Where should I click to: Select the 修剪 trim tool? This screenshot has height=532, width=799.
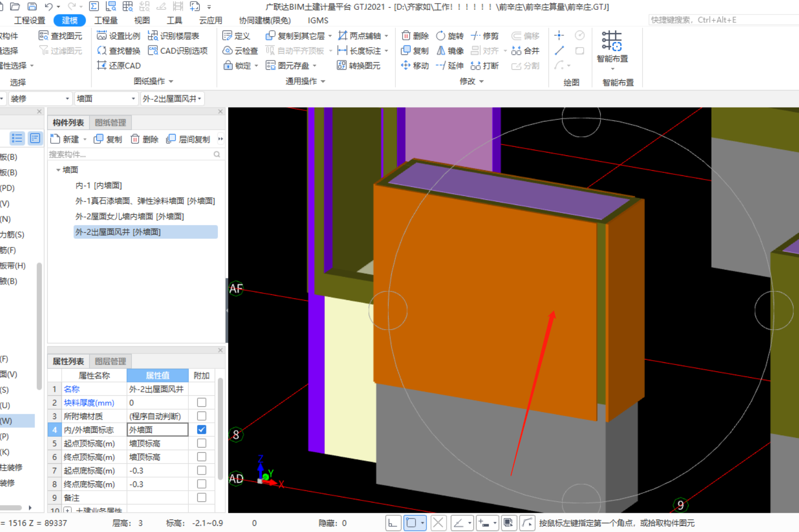484,36
